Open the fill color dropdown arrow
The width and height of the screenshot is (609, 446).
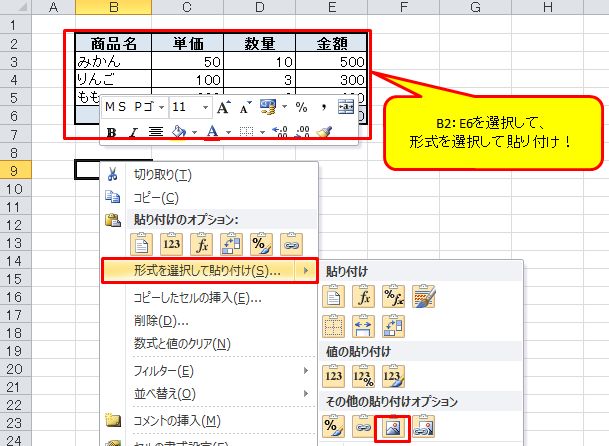tap(194, 133)
